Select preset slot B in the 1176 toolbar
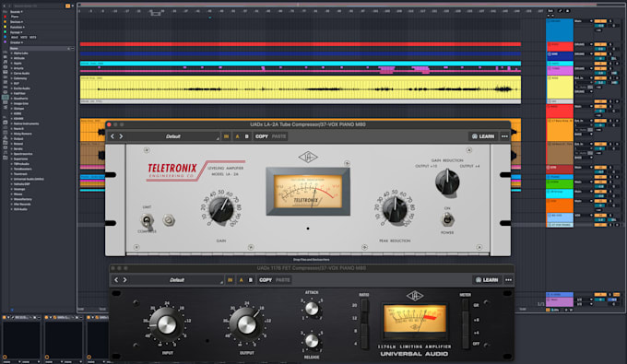This screenshot has height=364, width=627. click(251, 280)
